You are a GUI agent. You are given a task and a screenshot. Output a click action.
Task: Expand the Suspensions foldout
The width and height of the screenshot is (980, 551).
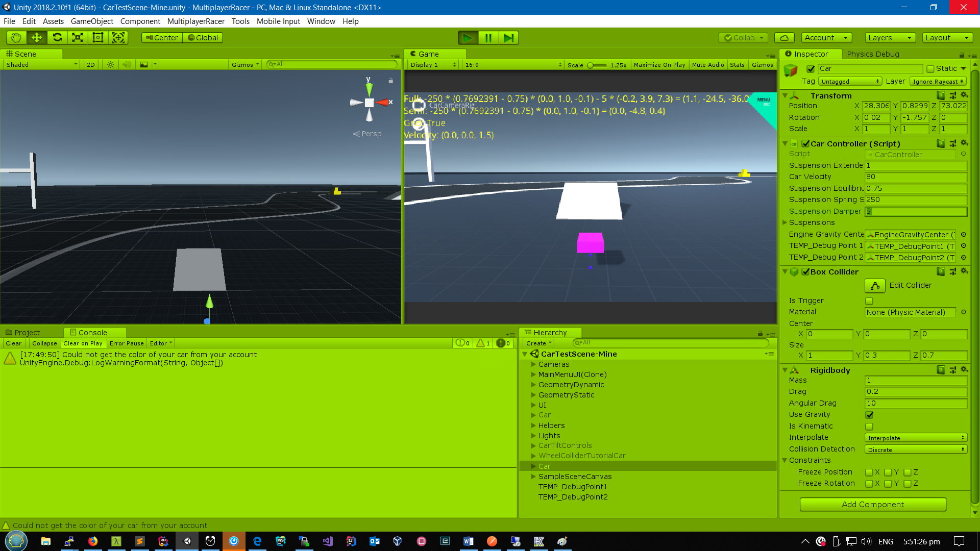point(785,222)
